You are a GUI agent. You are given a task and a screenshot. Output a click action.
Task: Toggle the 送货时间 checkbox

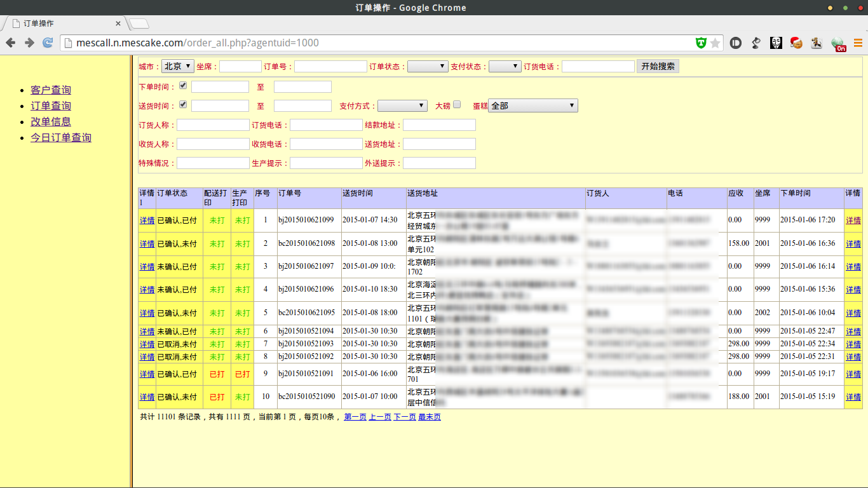pyautogui.click(x=183, y=104)
